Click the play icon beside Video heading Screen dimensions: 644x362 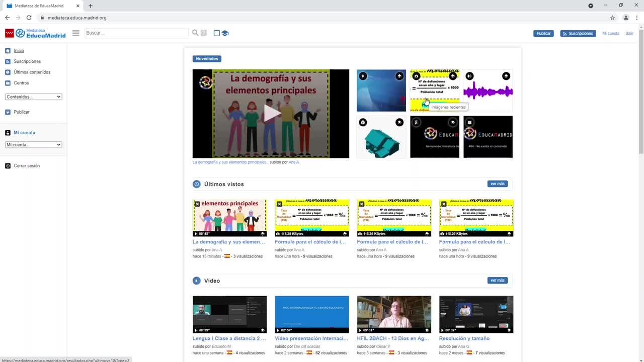[x=197, y=281]
